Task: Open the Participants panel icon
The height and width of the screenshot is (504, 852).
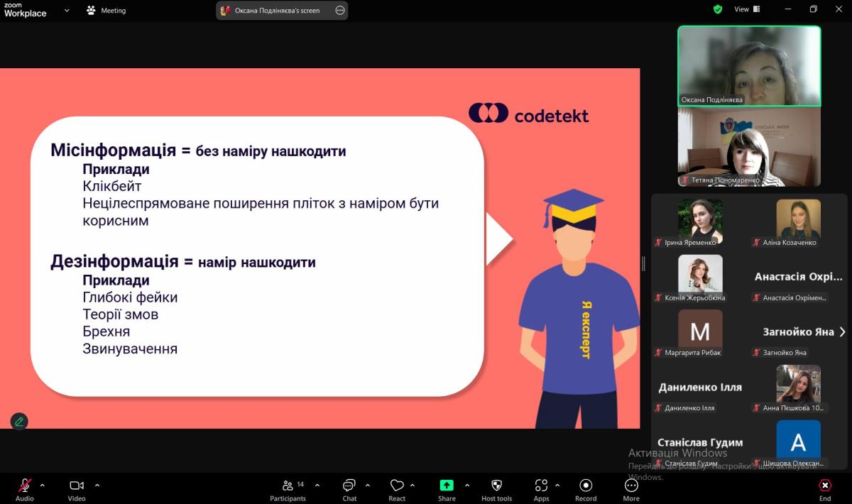Action: pyautogui.click(x=288, y=486)
